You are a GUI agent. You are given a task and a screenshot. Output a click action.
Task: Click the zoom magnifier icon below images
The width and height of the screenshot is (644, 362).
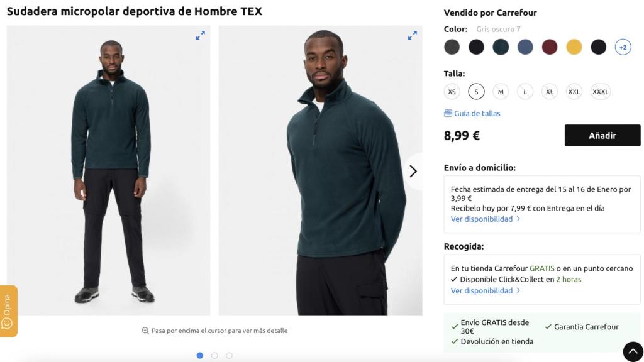[x=145, y=331]
